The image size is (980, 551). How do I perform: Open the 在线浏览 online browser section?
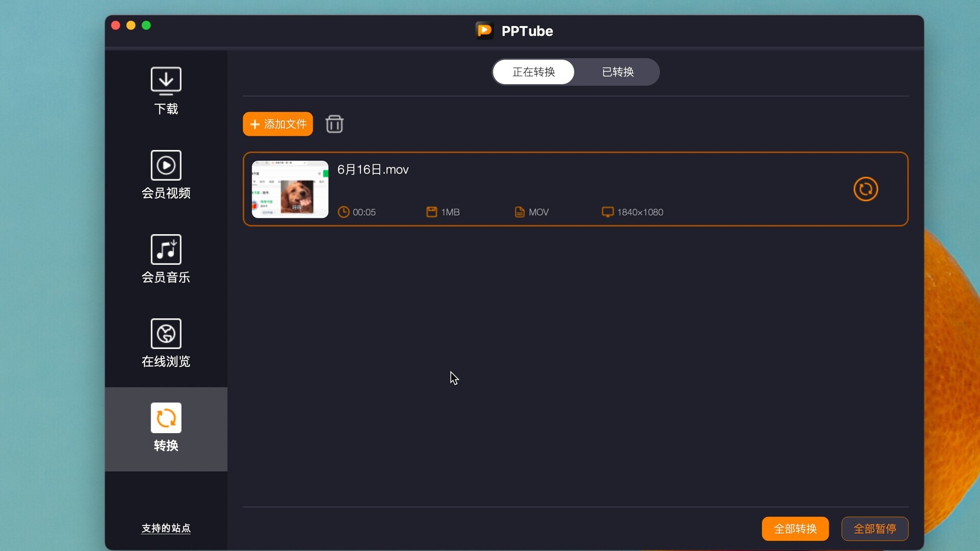coord(166,344)
